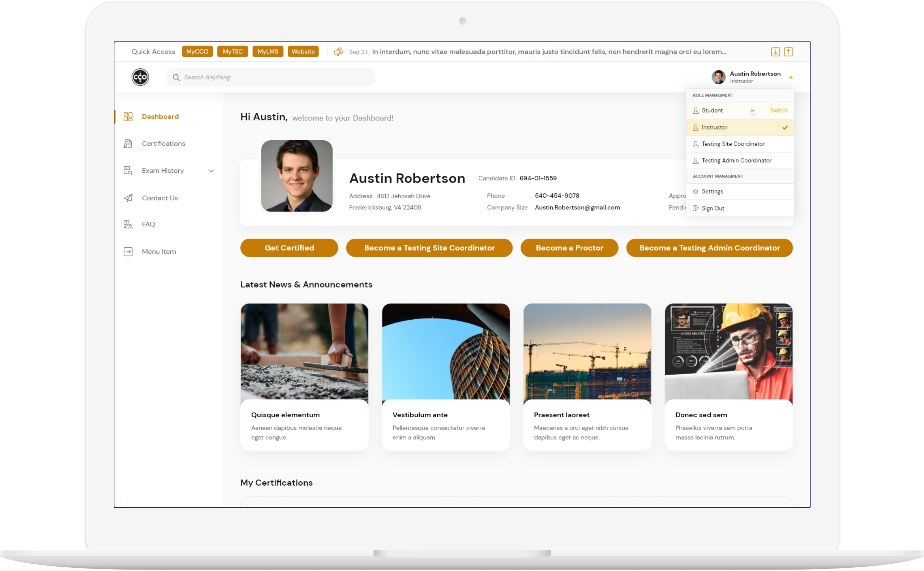Click the Menu Item arrow icon

point(128,252)
